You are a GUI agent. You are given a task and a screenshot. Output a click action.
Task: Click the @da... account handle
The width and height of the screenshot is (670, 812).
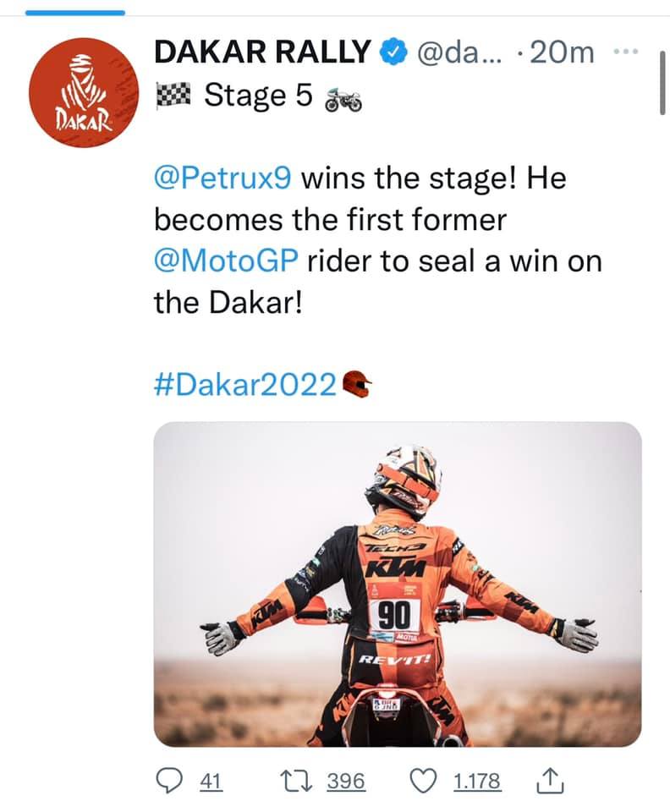click(463, 53)
